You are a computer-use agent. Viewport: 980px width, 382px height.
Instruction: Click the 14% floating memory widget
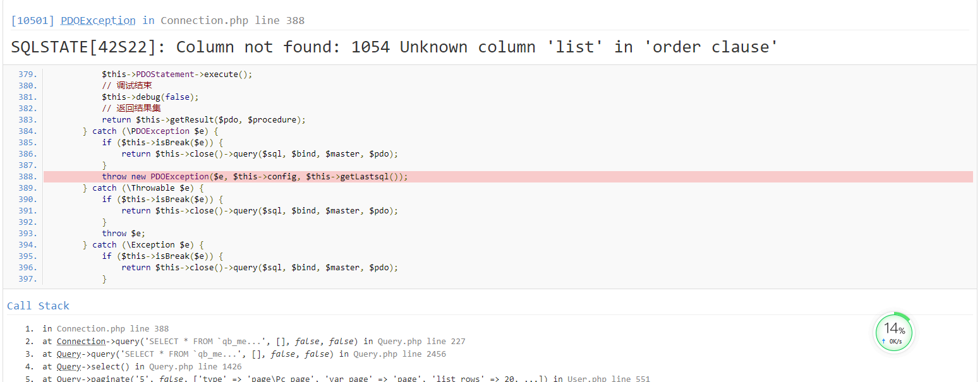click(x=894, y=332)
